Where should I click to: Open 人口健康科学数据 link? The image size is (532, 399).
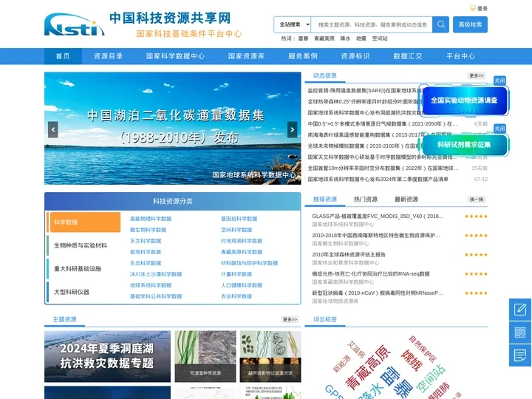pyautogui.click(x=242, y=285)
